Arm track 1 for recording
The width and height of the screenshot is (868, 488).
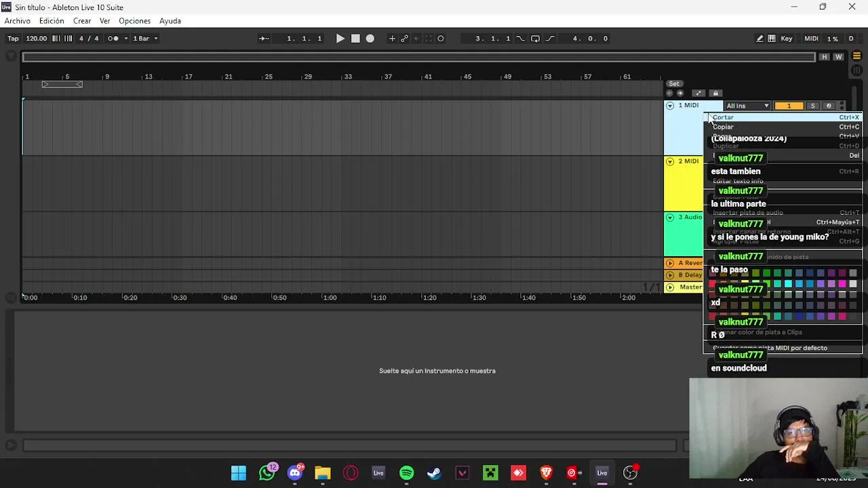tap(829, 106)
